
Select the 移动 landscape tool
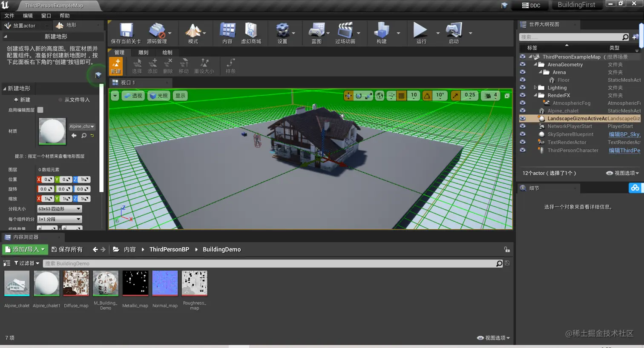click(x=184, y=66)
